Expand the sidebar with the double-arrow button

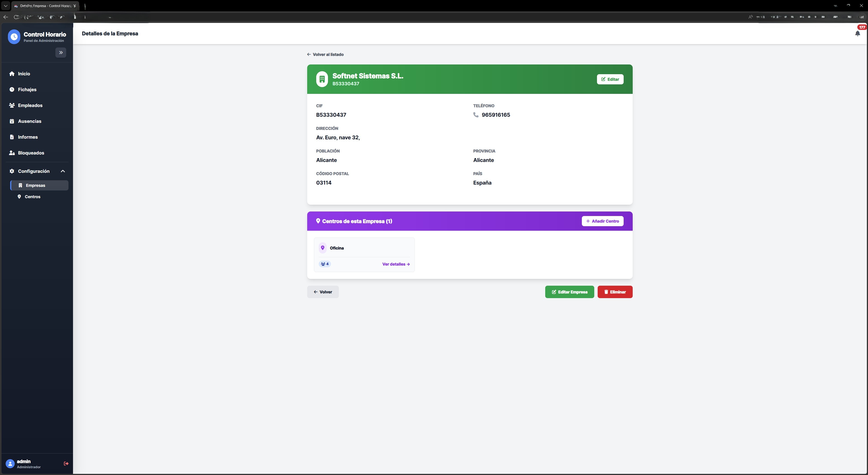pos(61,53)
